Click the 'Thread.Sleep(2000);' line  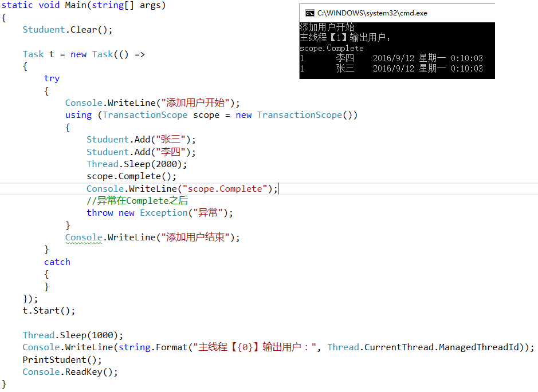(136, 164)
